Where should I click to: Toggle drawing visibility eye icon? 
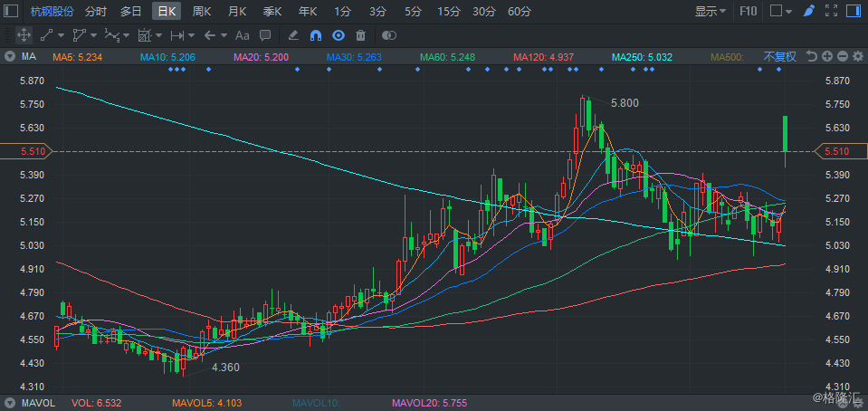339,35
